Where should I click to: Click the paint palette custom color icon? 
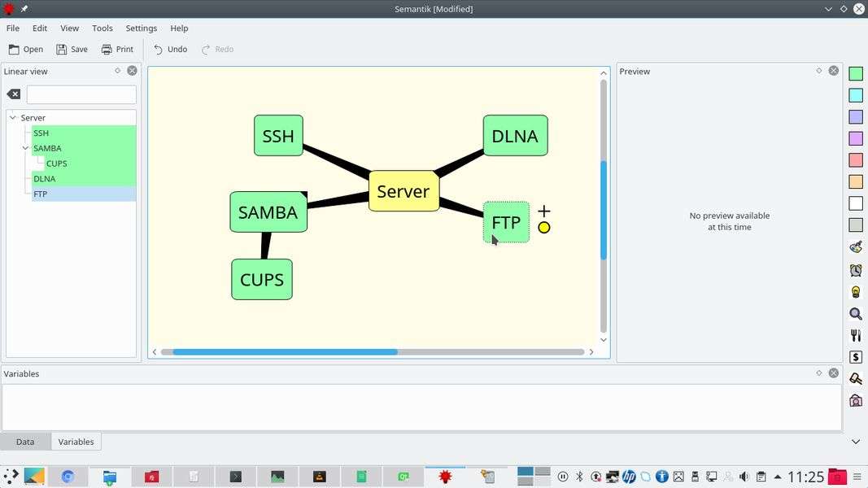click(856, 246)
